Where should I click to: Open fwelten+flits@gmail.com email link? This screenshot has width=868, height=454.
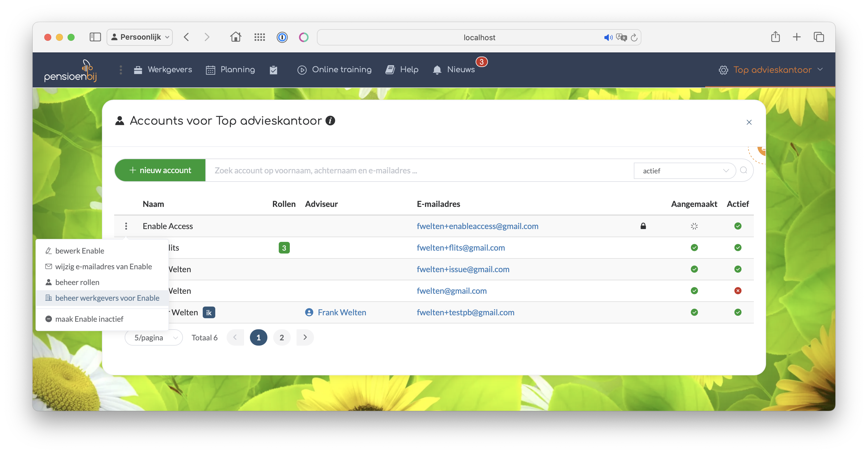(461, 247)
